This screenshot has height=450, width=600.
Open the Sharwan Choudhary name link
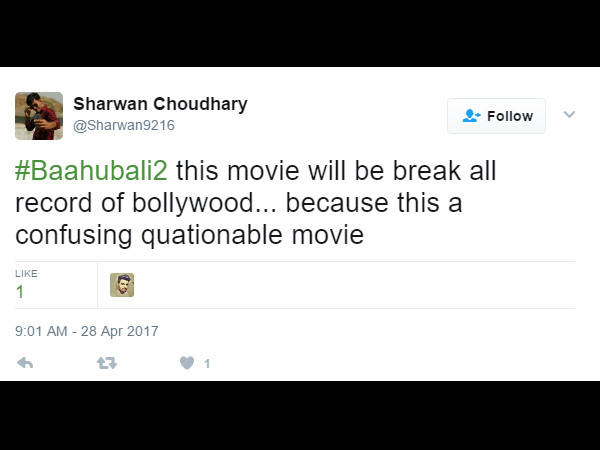tap(160, 104)
